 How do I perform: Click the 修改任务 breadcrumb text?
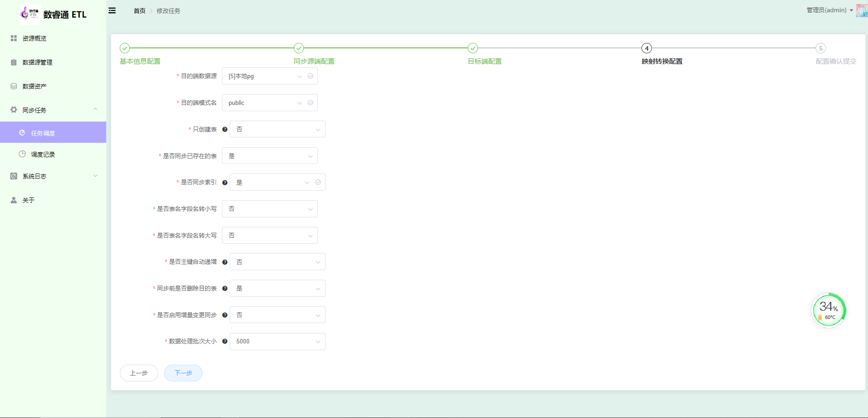coord(168,11)
